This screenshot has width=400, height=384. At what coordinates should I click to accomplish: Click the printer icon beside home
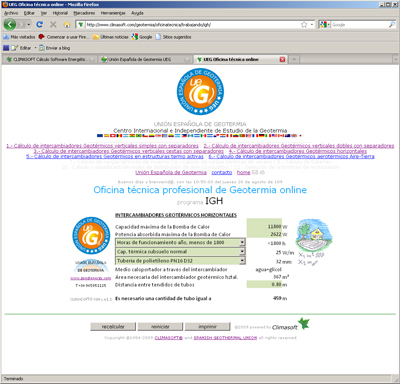coord(262,172)
